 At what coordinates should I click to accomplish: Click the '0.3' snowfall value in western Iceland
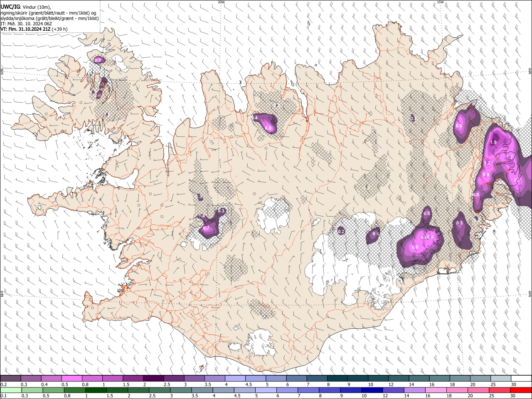(221, 211)
